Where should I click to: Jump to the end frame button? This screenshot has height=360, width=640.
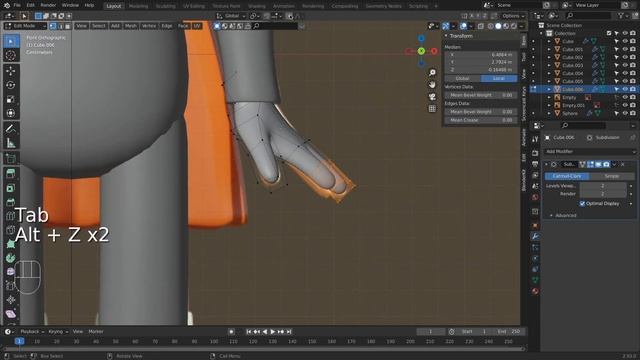(x=289, y=331)
